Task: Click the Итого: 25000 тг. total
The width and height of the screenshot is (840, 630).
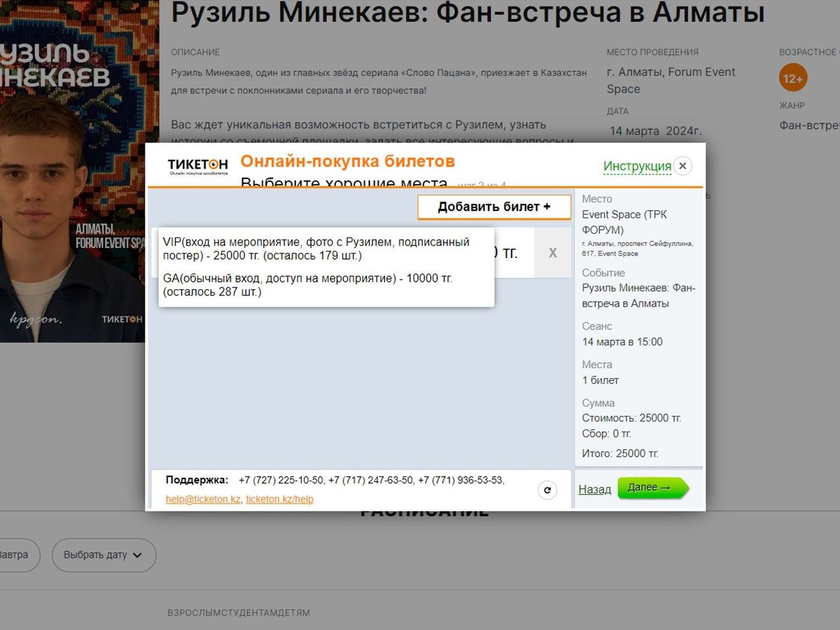Action: pyautogui.click(x=620, y=454)
